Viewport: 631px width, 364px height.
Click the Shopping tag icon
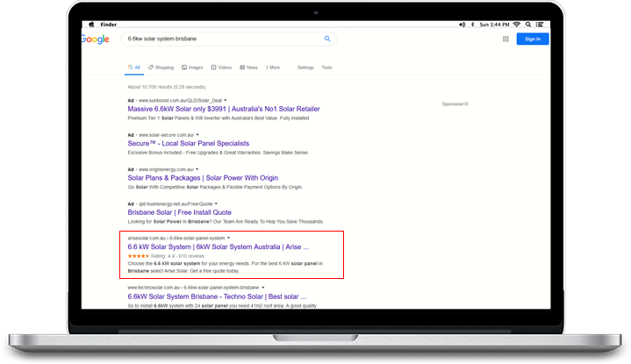point(150,68)
